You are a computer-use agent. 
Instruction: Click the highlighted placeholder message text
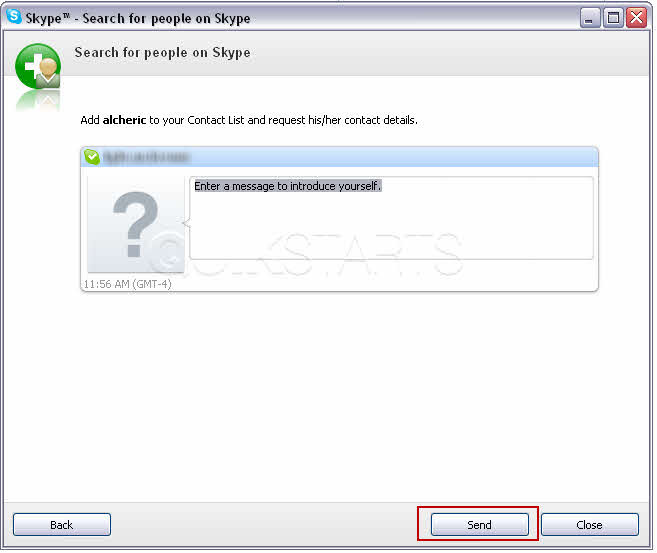287,186
